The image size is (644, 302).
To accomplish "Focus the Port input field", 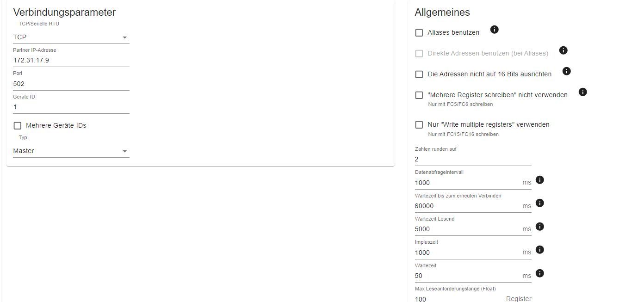I will click(71, 84).
